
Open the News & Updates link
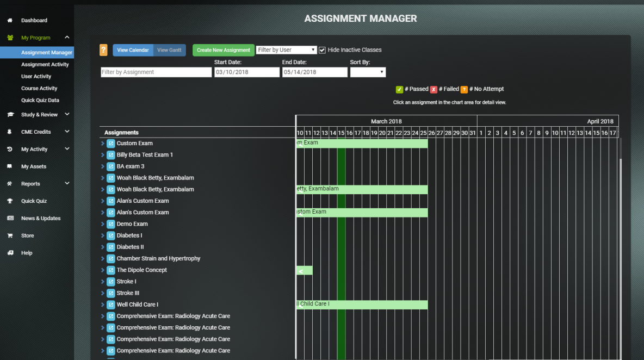point(41,219)
